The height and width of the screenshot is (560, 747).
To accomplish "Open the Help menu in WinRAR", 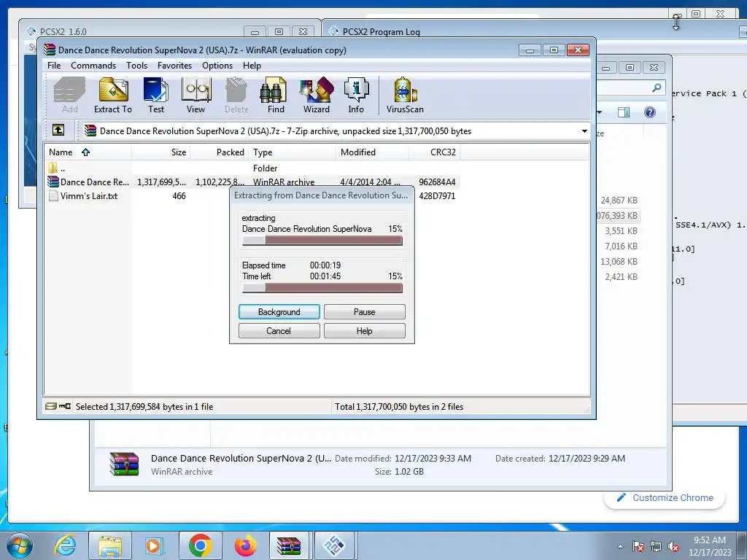I will [252, 65].
